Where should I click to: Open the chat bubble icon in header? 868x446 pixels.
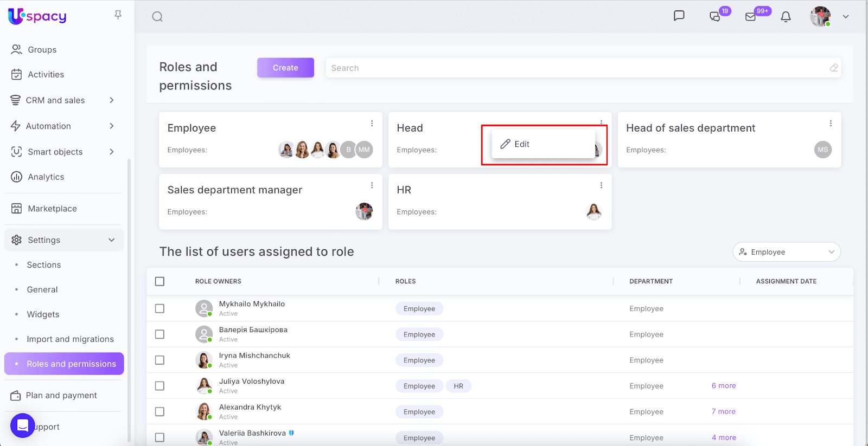point(679,16)
